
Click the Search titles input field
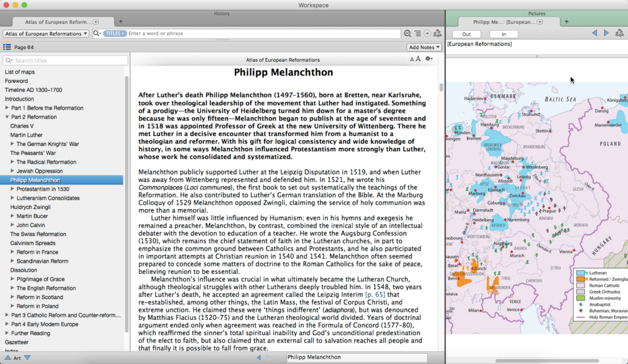[x=67, y=61]
